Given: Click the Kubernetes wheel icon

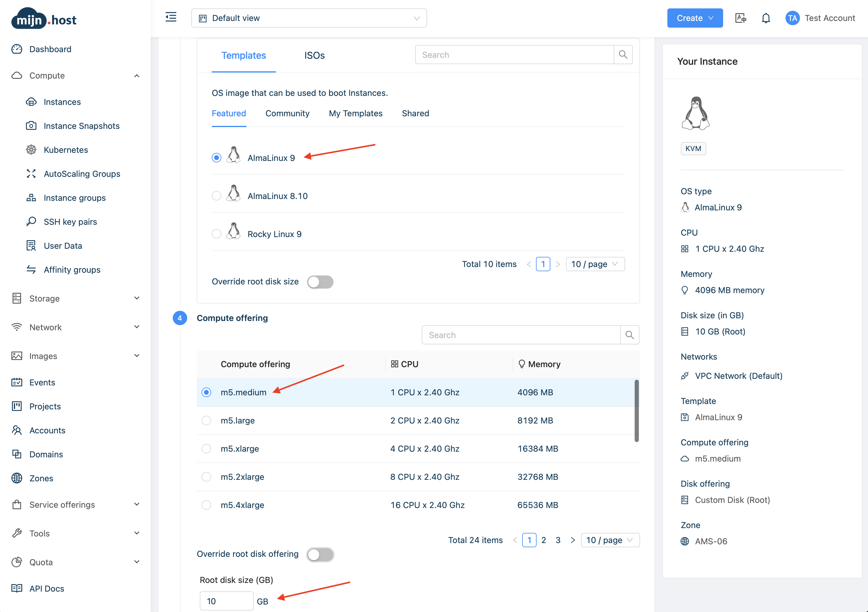Looking at the screenshot, I should (x=31, y=150).
